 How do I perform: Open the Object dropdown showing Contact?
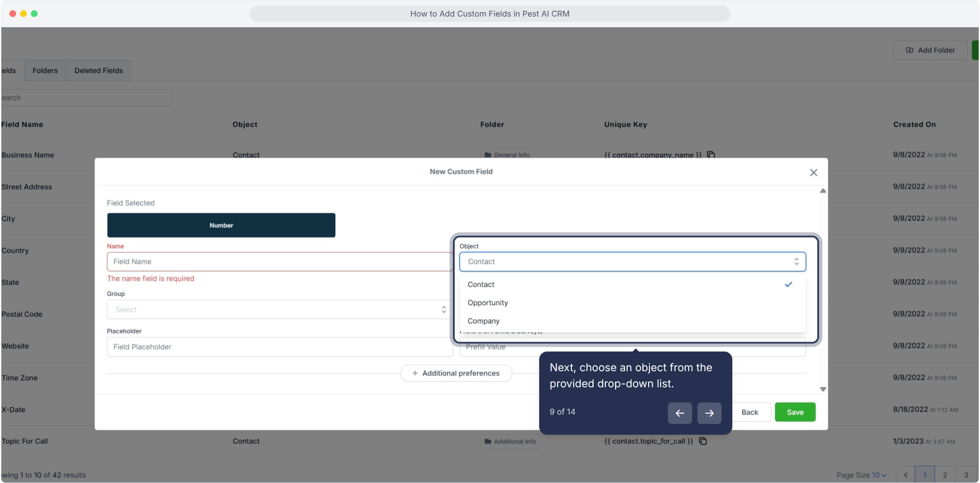(633, 262)
